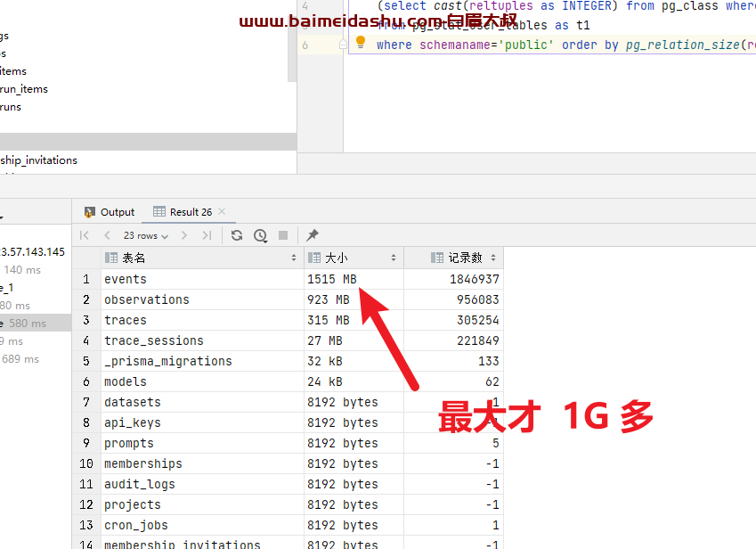The image size is (756, 549).
Task: Click the 记录数 column header
Action: pyautogui.click(x=454, y=258)
